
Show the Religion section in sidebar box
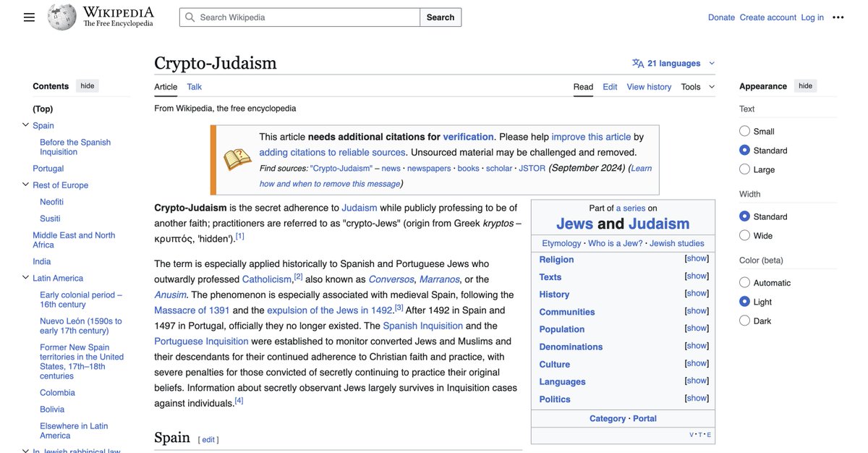697,258
